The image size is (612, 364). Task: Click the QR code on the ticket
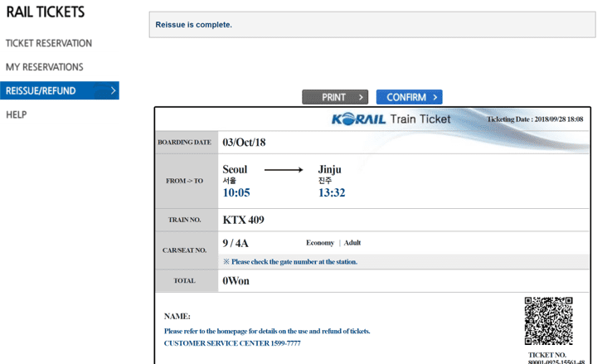click(548, 321)
